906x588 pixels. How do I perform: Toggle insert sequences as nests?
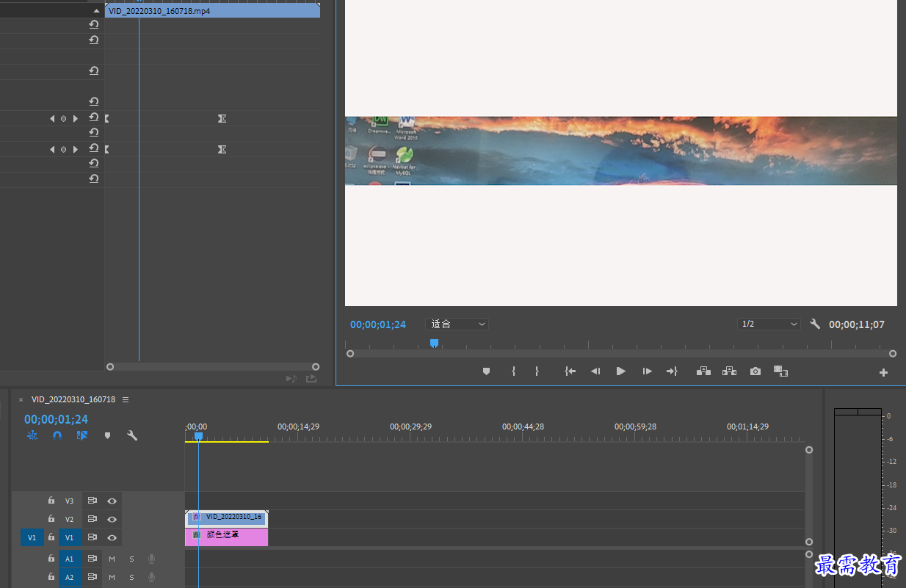32,435
